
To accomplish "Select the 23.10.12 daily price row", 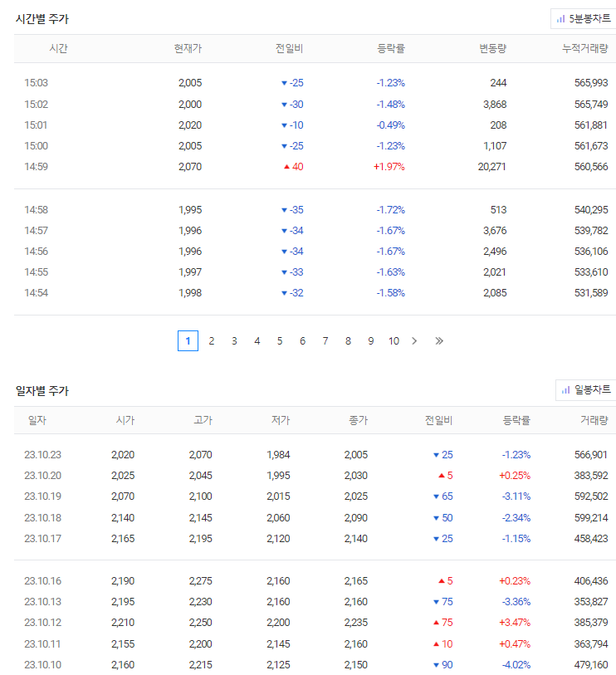I will point(315,623).
